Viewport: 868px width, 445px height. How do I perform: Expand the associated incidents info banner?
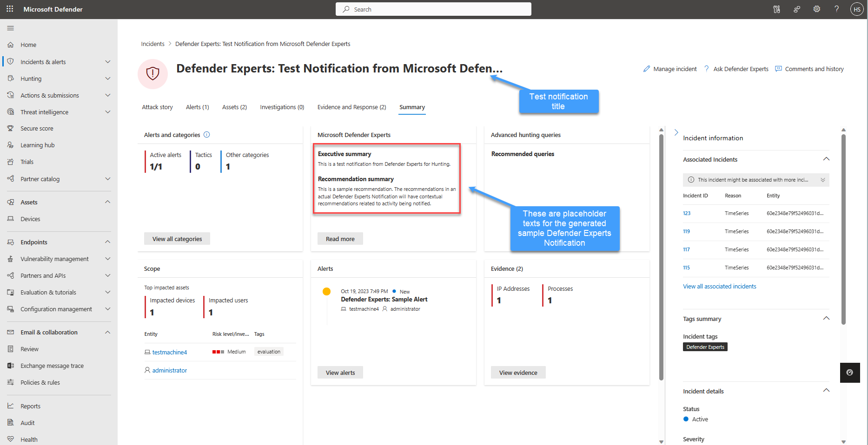[822, 180]
